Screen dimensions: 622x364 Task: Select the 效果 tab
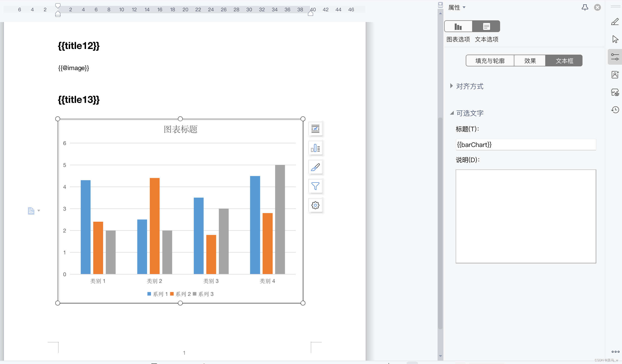[530, 61]
